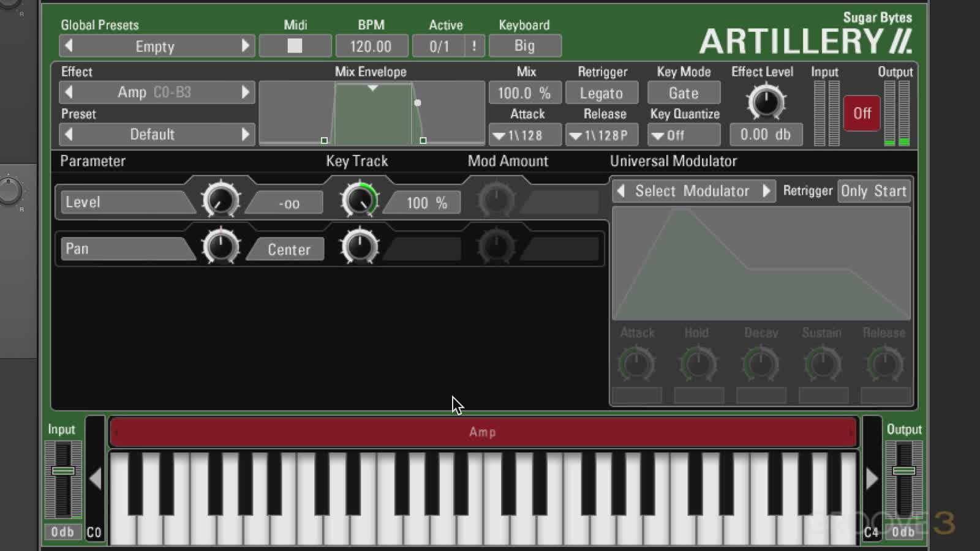The height and width of the screenshot is (551, 980).
Task: Toggle Keyboard size Big button
Action: (524, 46)
